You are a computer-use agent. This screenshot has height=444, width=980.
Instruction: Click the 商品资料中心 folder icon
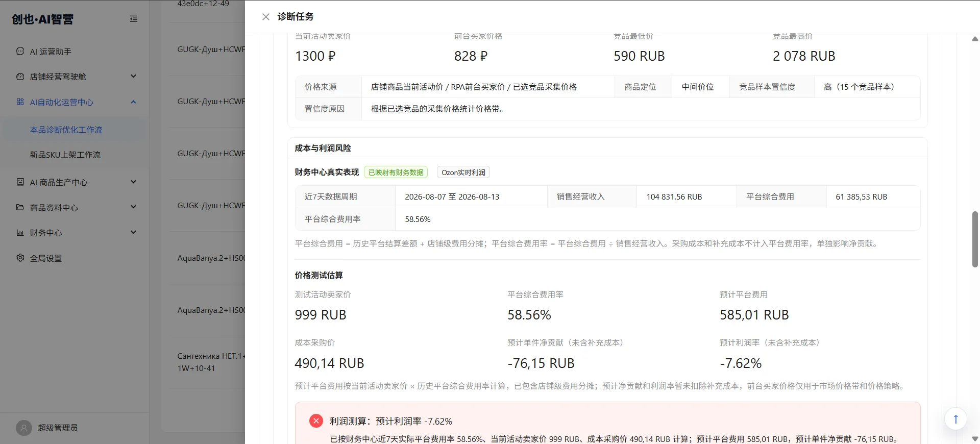(x=20, y=207)
